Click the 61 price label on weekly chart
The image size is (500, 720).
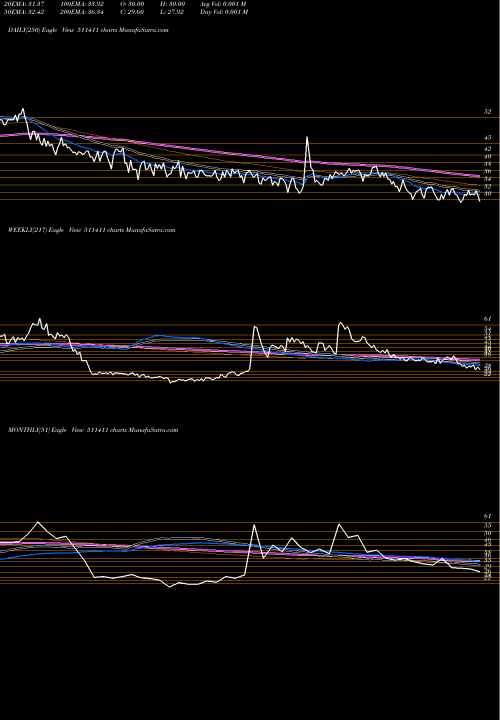(x=488, y=319)
